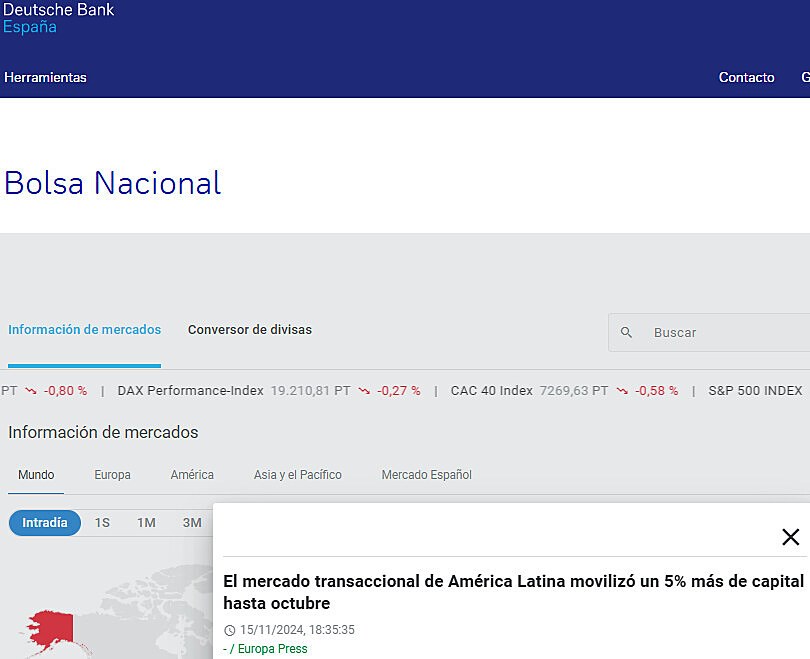Click DAX Performance-Index in ticker
Viewport: 810px width, 659px height.
click(x=191, y=390)
